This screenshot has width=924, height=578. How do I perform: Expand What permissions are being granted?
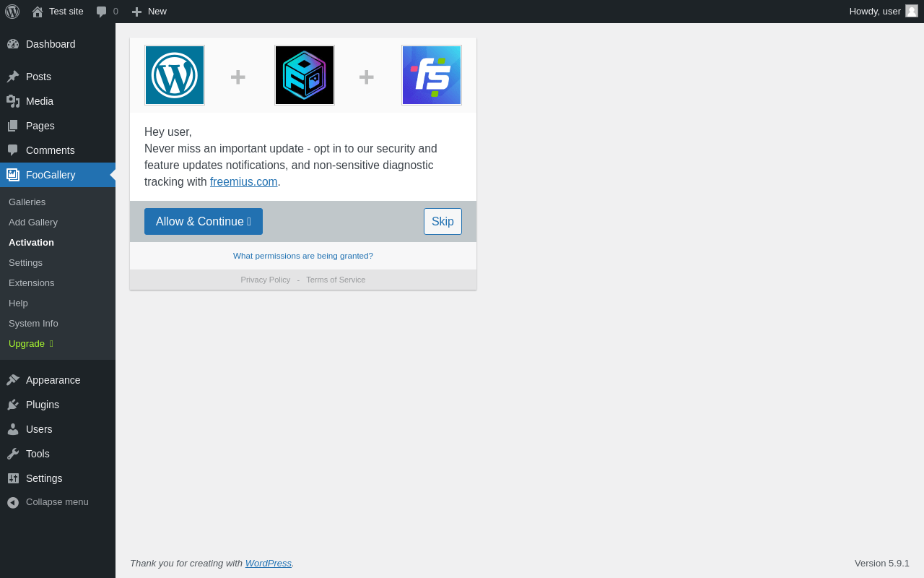(303, 256)
